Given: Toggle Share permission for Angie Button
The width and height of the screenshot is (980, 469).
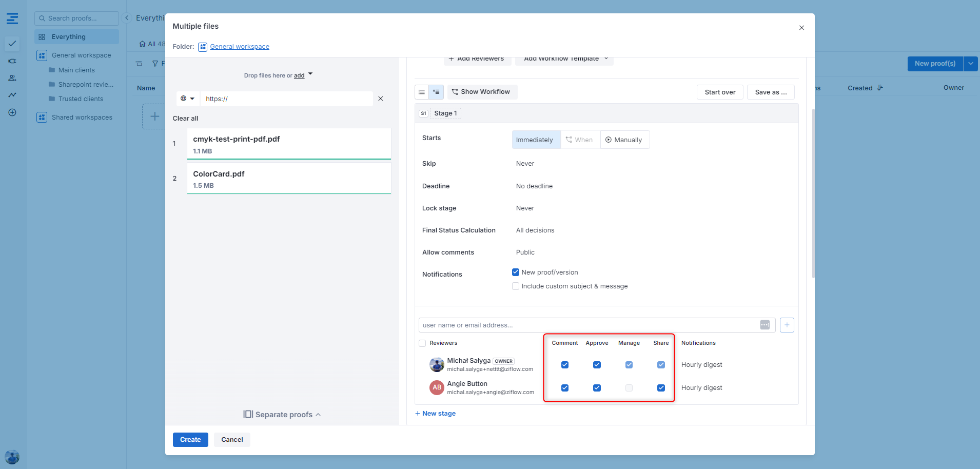Looking at the screenshot, I should click(x=661, y=388).
